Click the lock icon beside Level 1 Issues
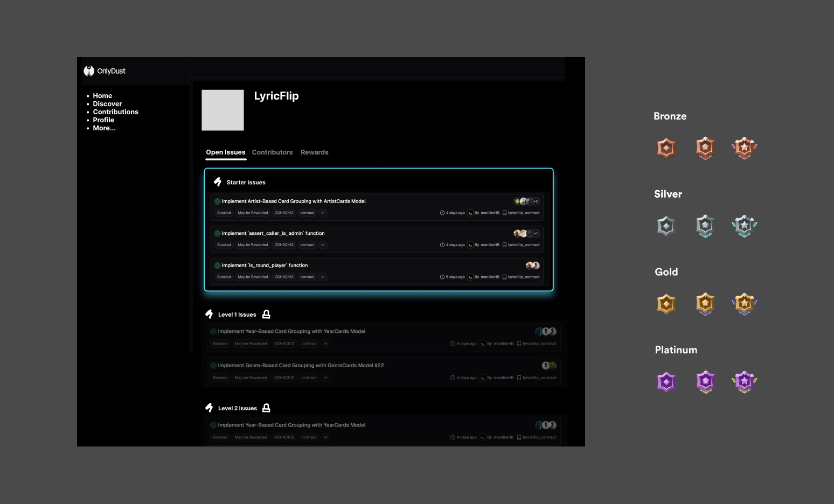 pos(266,314)
